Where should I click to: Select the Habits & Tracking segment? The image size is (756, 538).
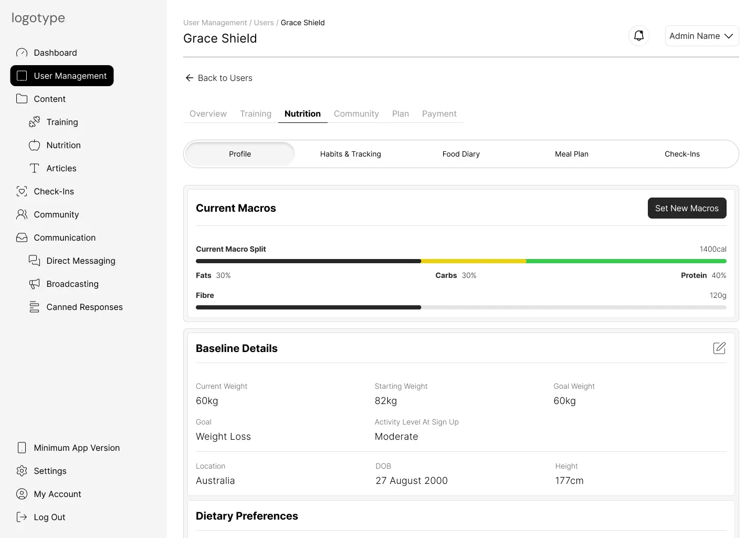click(x=351, y=154)
